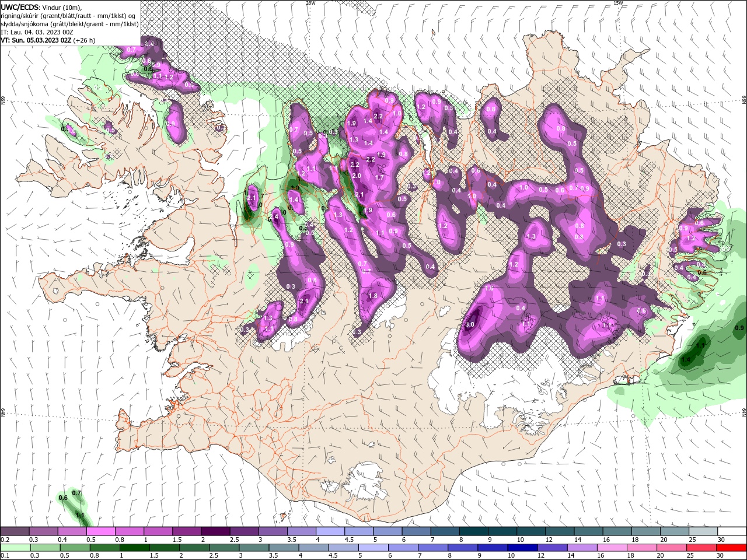
Task: Click the 'VT: Sun. 05.03.2023 02Z' line
Action: pyautogui.click(x=36, y=40)
